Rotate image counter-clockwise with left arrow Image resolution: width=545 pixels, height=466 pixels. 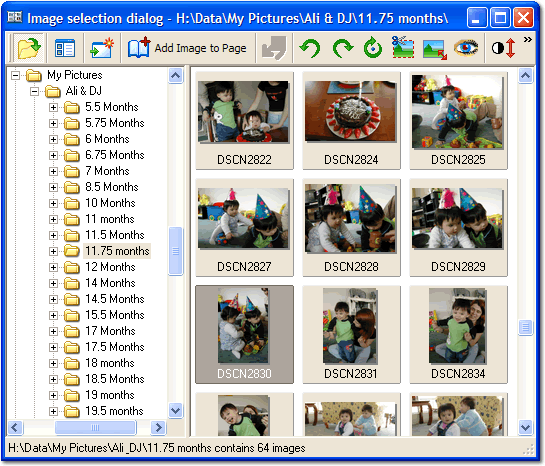(x=310, y=48)
